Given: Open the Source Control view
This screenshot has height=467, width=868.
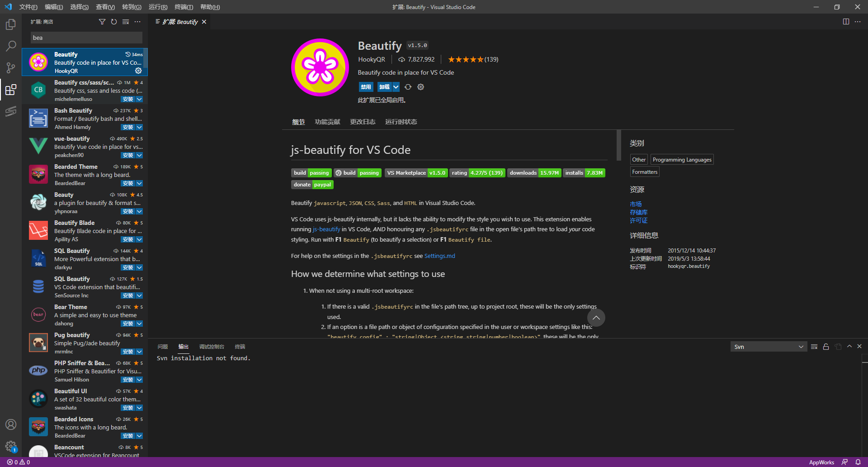Looking at the screenshot, I should coord(11,68).
